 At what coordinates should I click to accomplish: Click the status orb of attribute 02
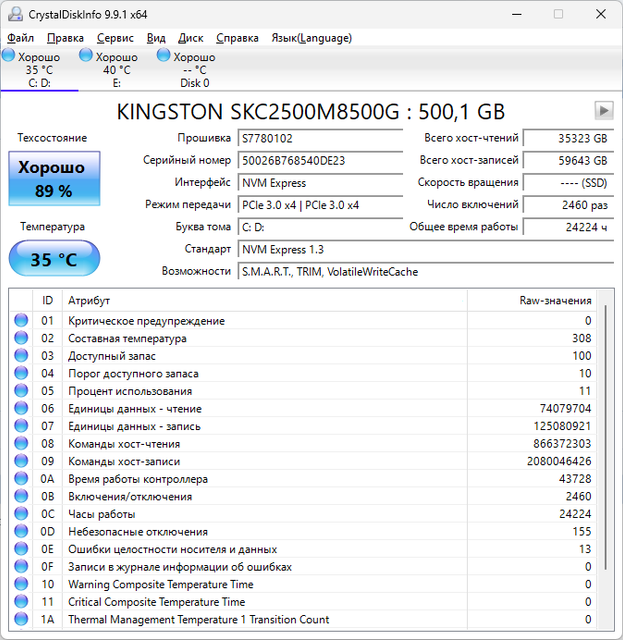tap(21, 338)
